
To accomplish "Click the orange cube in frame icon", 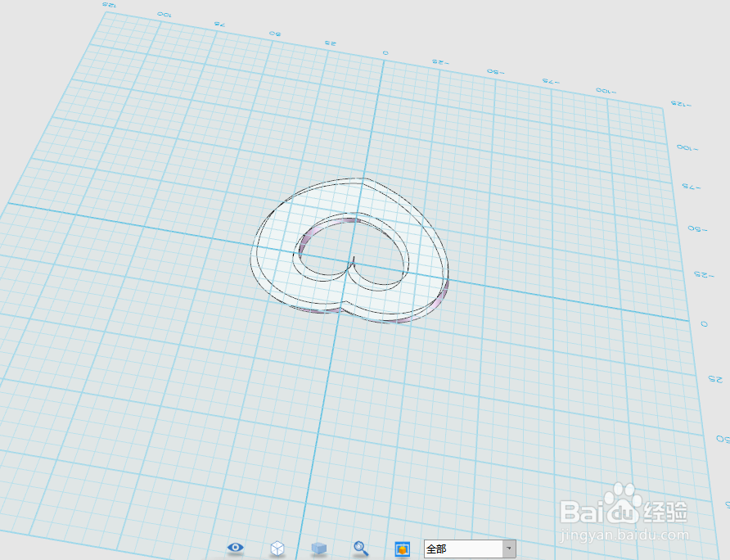I will [x=403, y=549].
